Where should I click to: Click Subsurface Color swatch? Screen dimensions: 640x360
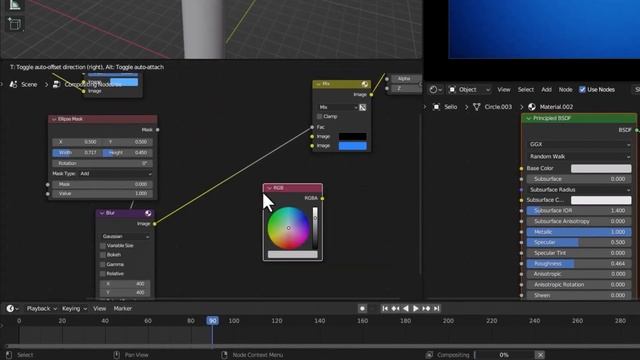(x=601, y=200)
